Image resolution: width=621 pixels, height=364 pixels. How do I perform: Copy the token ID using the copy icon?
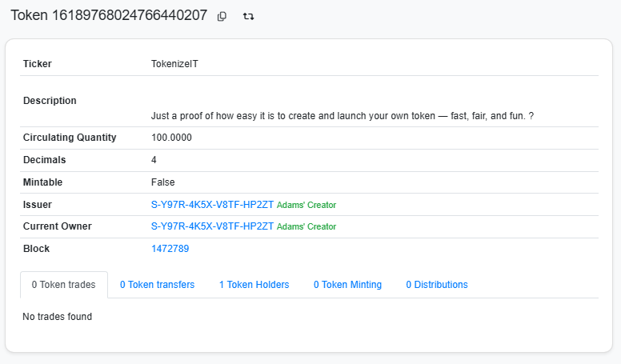coord(222,16)
